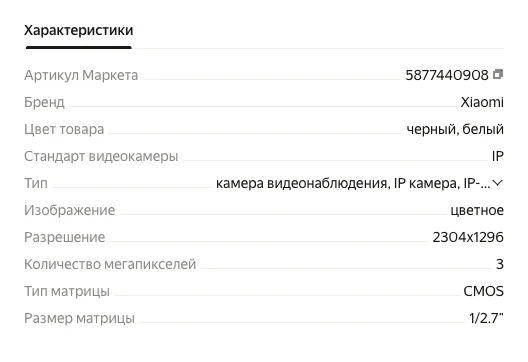528x362 pixels.
Task: Click the Артикул Маркета label
Action: (x=81, y=75)
